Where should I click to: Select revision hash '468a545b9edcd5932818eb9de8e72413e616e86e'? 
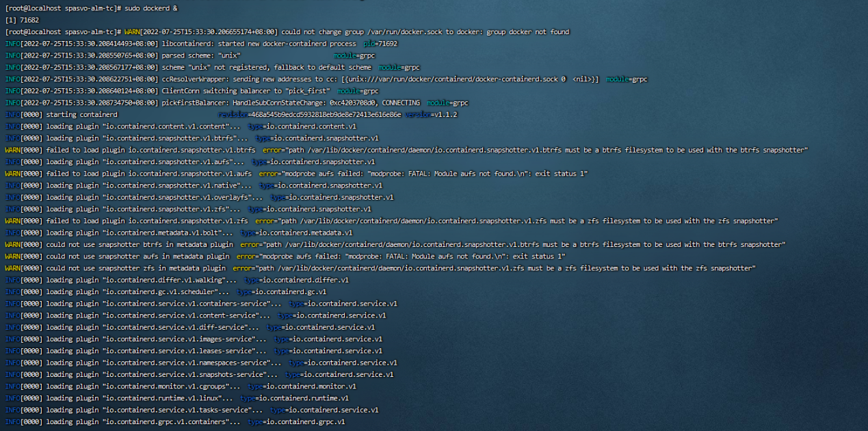click(x=326, y=115)
